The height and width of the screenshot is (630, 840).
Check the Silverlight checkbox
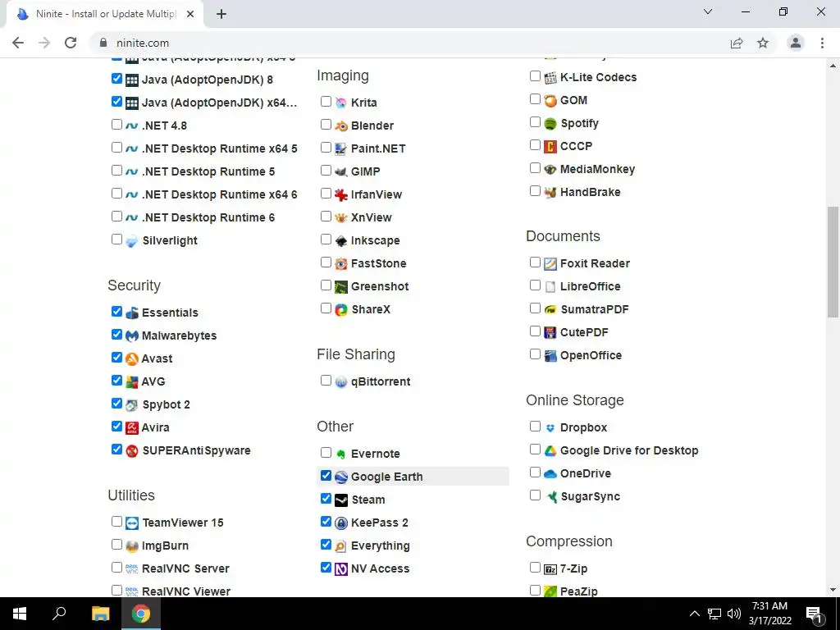point(116,239)
